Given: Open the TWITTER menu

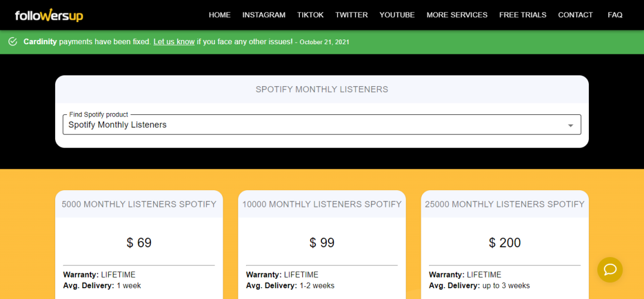Looking at the screenshot, I should click(351, 15).
